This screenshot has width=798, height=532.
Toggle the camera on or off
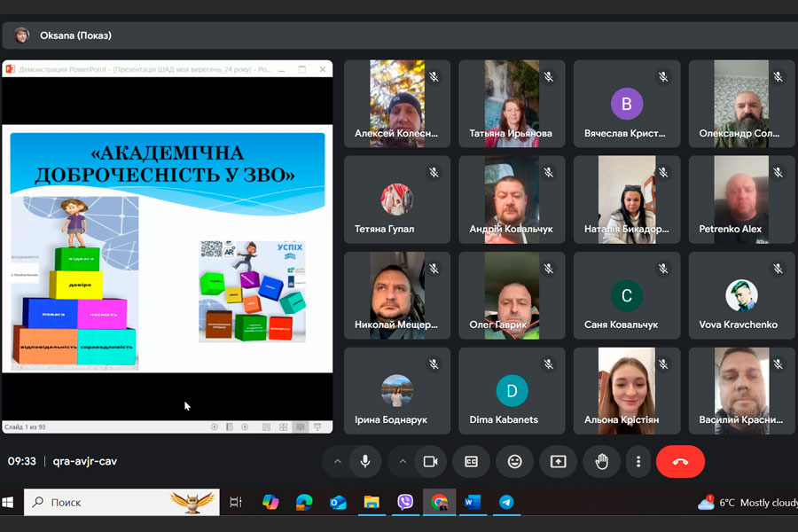coord(430,461)
